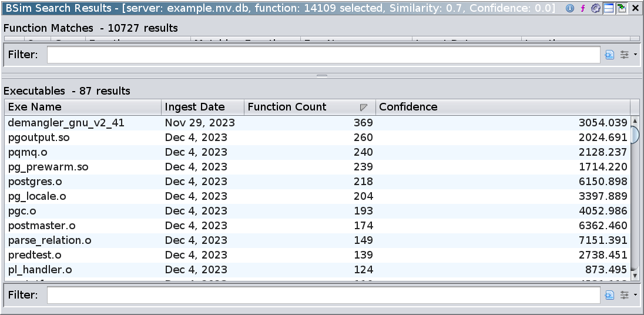
Task: Toggle the executables table view icon
Action: 608,8
